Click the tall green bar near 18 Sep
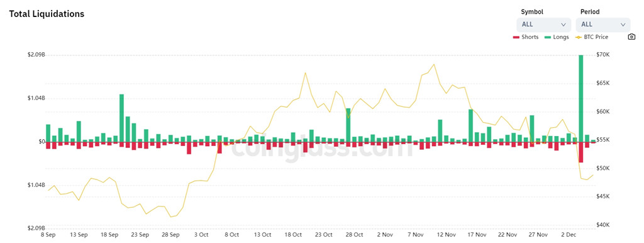The image size is (644, 243). (121, 118)
